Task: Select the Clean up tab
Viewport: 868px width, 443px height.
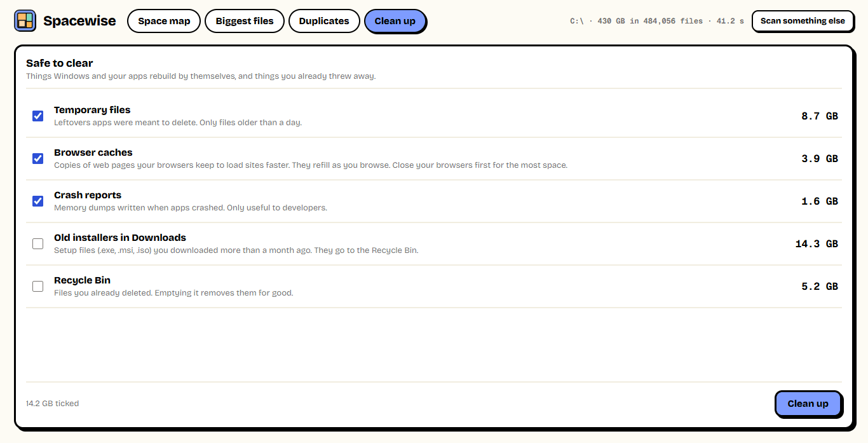Action: [395, 21]
